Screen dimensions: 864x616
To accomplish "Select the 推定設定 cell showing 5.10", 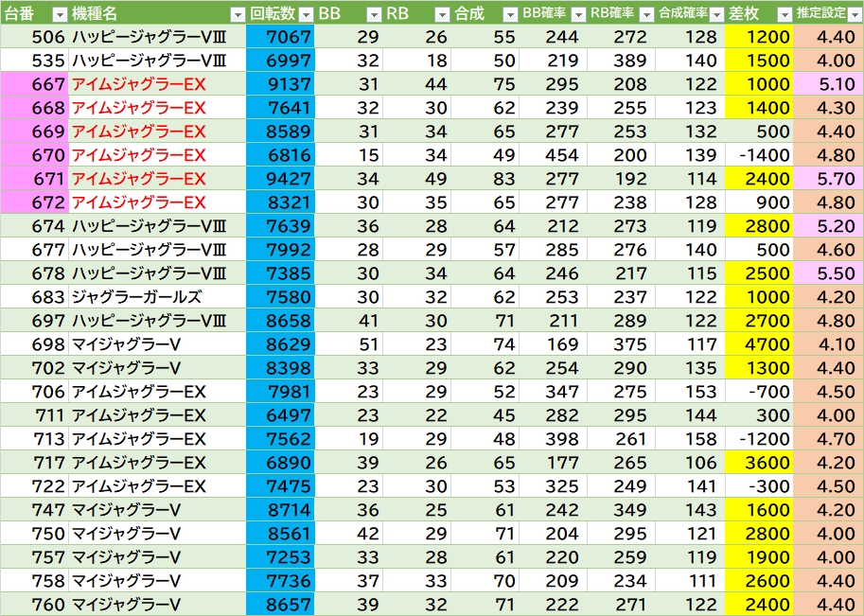I will point(829,84).
